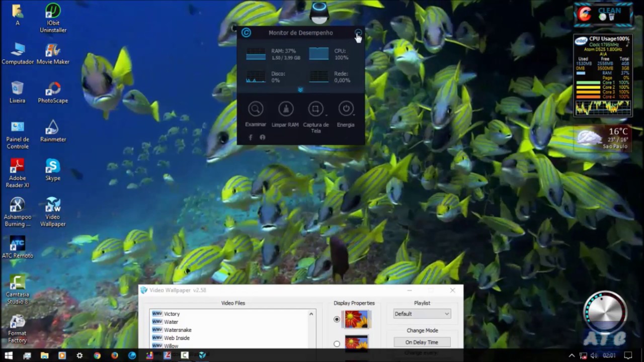Open File Explorer from the taskbar
Viewport: 644px width, 362px height.
tap(44, 355)
